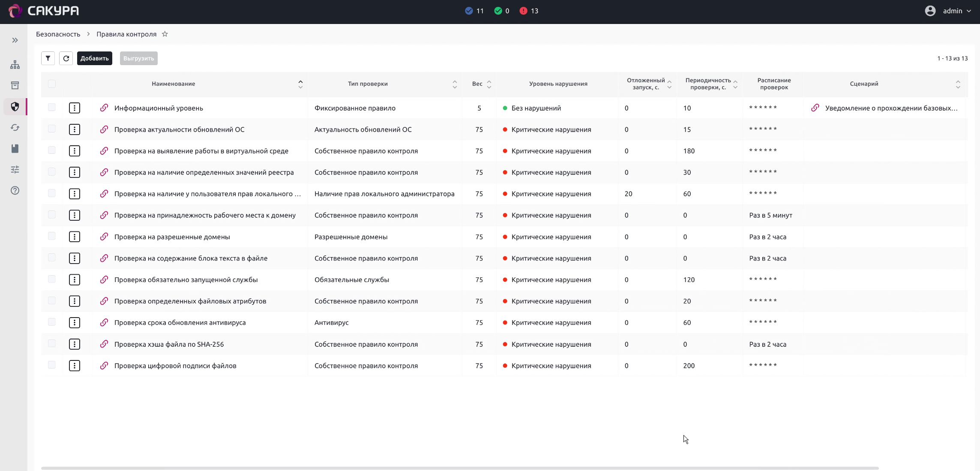Select all rows with header checkbox
Image resolution: width=980 pixels, height=471 pixels.
tap(52, 84)
